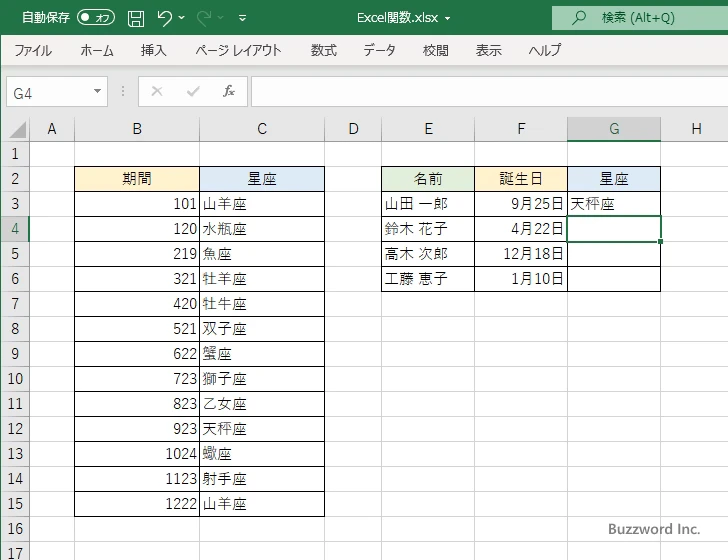Select the 魚座 cell
Screen dimensions: 728x560
click(262, 254)
